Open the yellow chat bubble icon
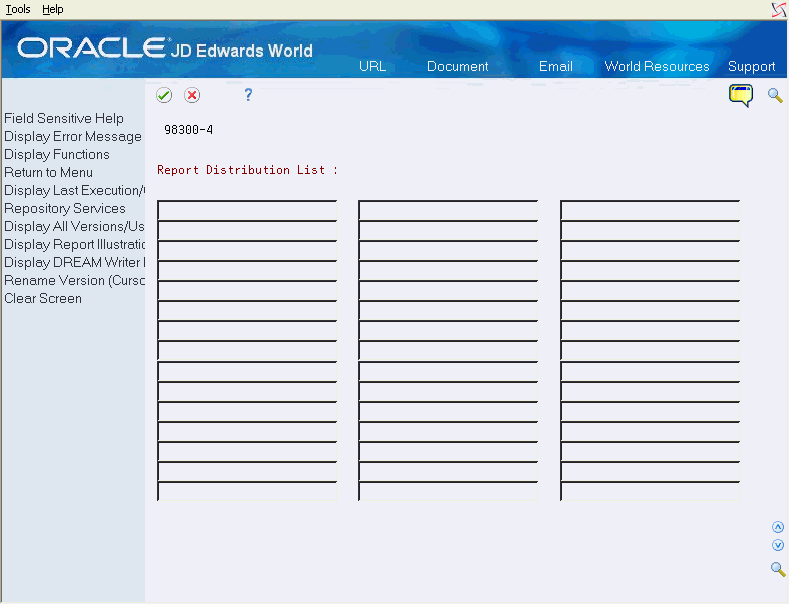This screenshot has width=789, height=604. 741,95
